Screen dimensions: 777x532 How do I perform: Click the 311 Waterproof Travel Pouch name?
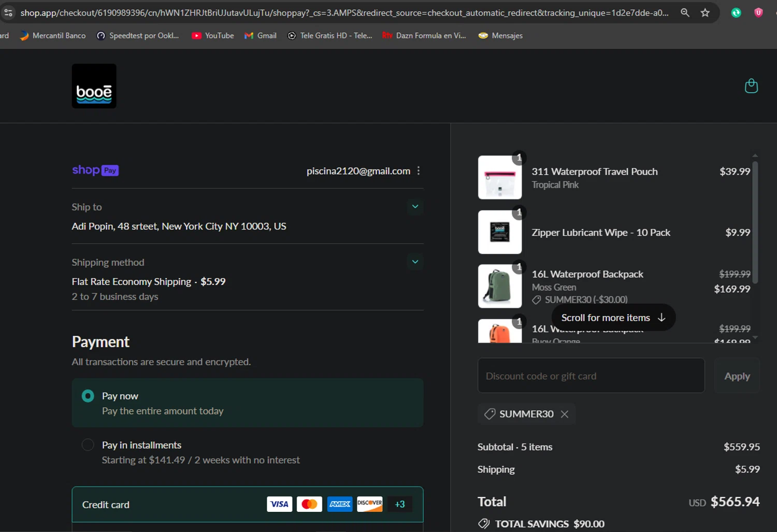coord(595,171)
